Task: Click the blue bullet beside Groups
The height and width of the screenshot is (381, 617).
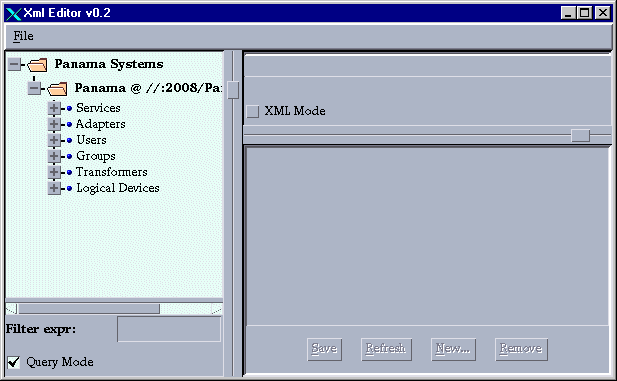Action: 69,156
